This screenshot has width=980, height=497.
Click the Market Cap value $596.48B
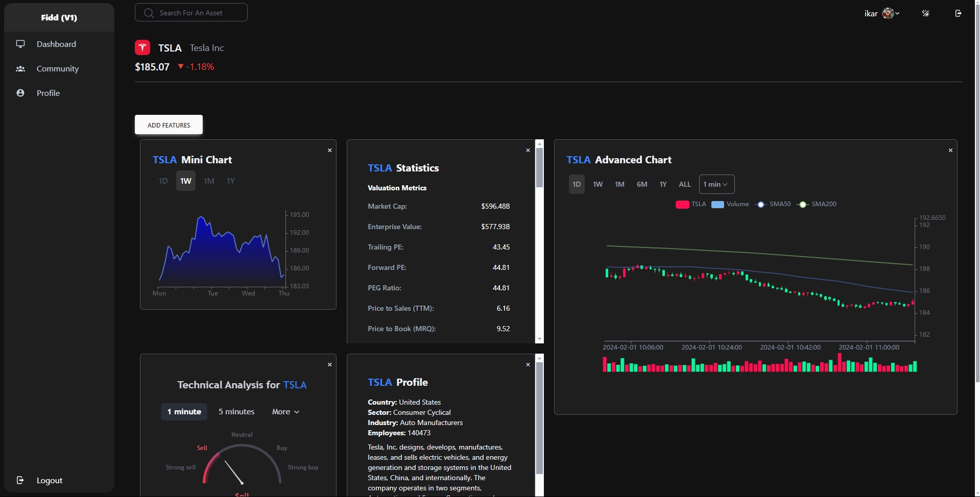tap(495, 206)
